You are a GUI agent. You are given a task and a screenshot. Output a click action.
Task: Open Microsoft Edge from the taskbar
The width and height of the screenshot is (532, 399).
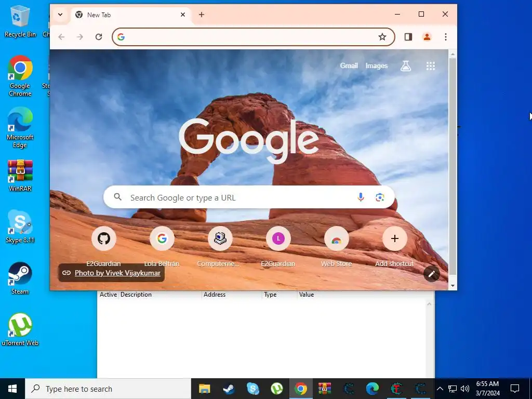pos(372,389)
